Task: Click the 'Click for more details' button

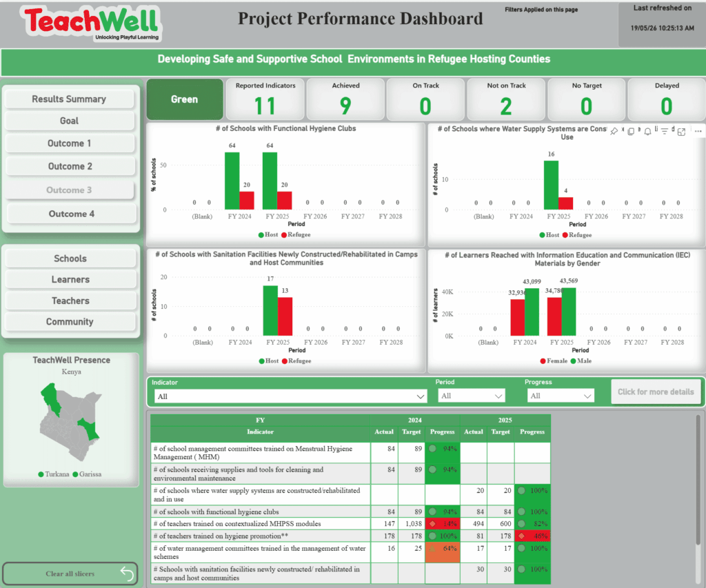Action: 656,392
